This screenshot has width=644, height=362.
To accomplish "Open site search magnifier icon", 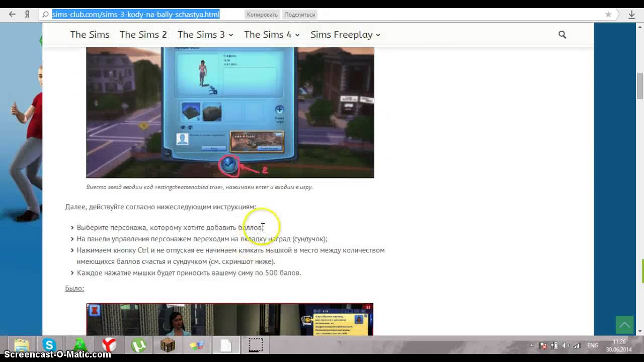I will (562, 35).
